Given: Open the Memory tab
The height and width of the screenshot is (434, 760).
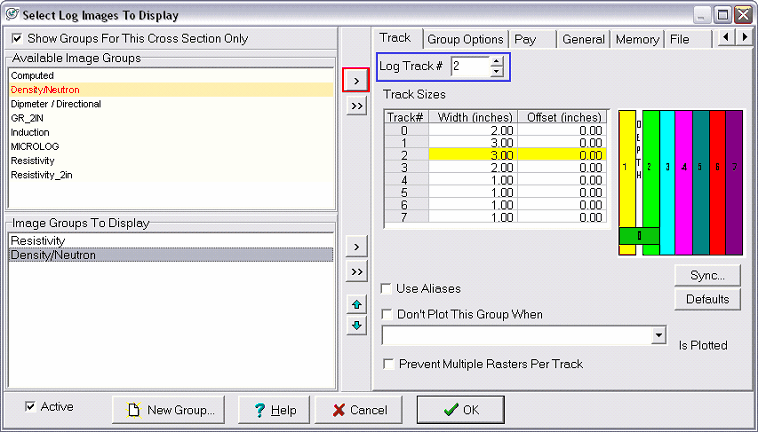Looking at the screenshot, I should (637, 39).
